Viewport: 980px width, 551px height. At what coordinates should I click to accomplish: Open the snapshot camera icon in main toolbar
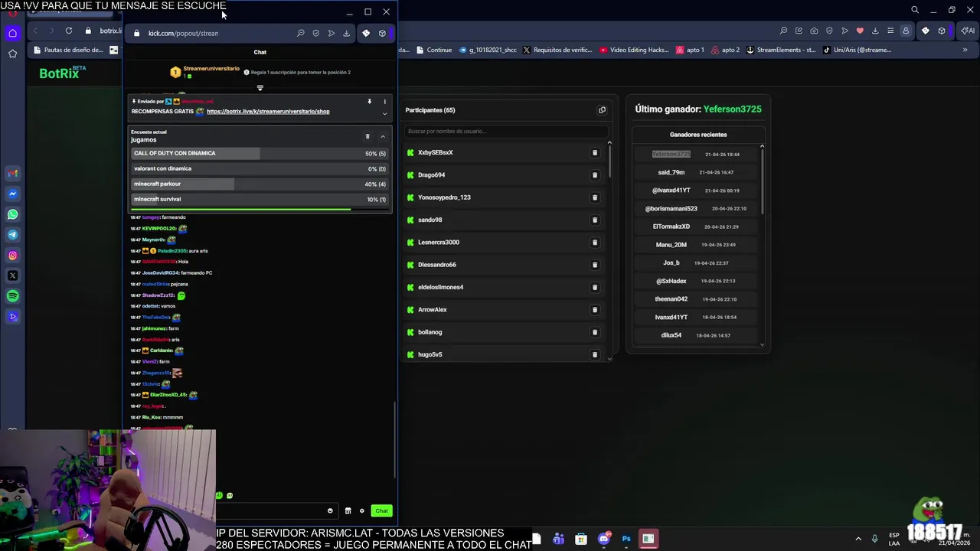(814, 31)
